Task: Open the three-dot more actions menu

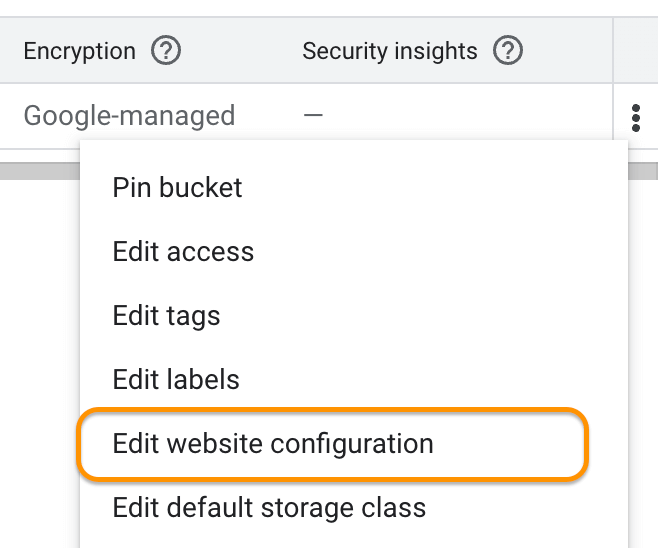Action: 636,117
